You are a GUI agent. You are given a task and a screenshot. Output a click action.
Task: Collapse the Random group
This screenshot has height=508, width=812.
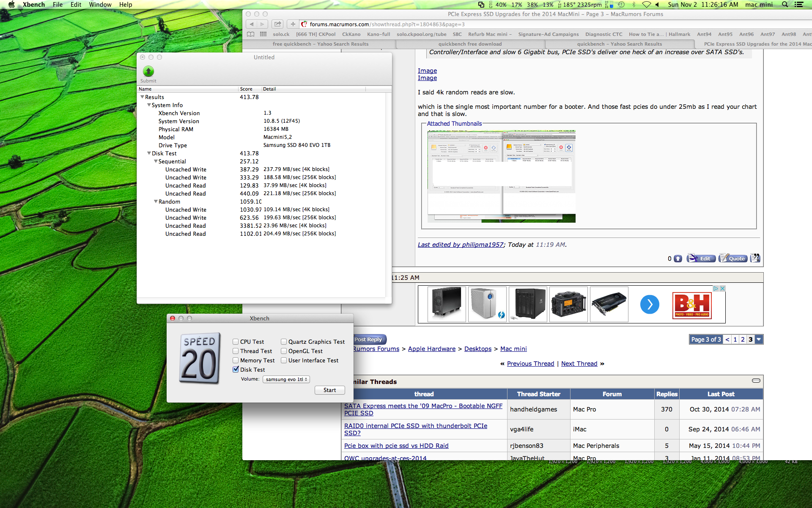pyautogui.click(x=156, y=202)
